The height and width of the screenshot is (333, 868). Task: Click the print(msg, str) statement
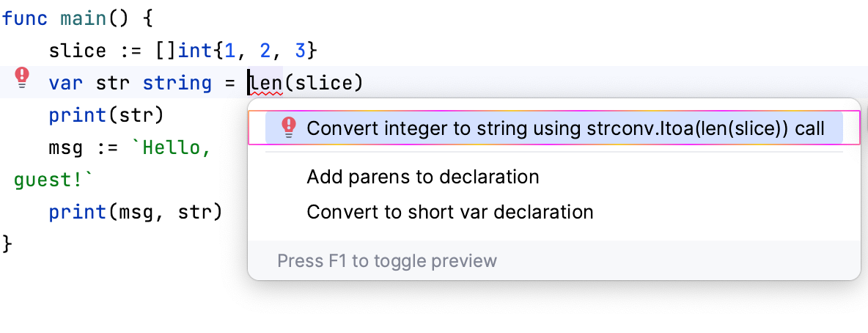coord(135,213)
